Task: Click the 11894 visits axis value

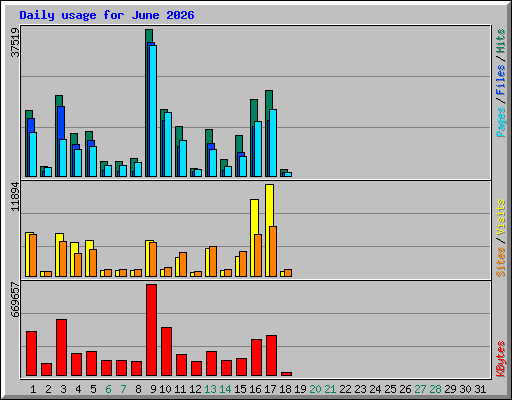Action: pos(15,196)
